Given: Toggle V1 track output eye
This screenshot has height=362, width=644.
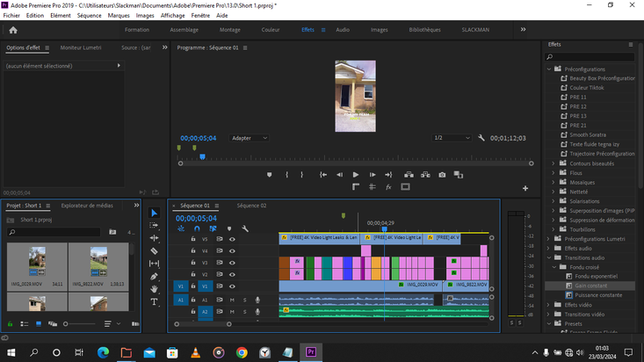Looking at the screenshot, I should coord(232,286).
